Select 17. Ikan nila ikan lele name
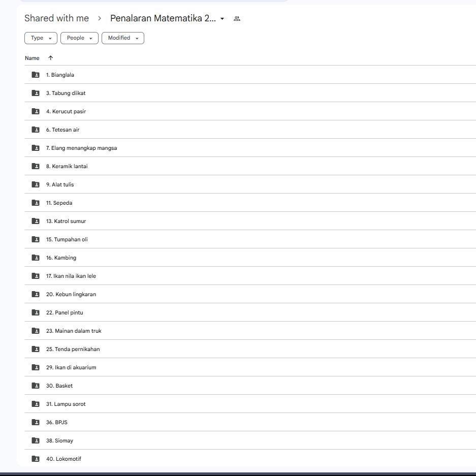 pyautogui.click(x=71, y=276)
